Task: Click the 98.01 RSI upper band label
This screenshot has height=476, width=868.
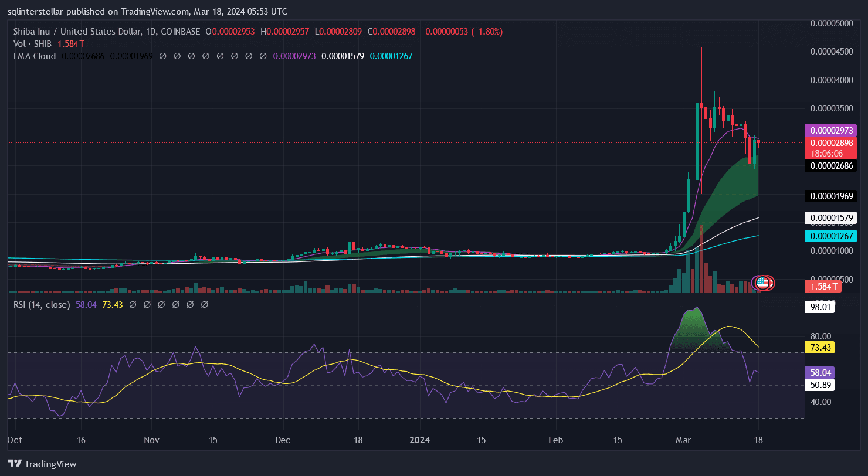Action: 819,308
